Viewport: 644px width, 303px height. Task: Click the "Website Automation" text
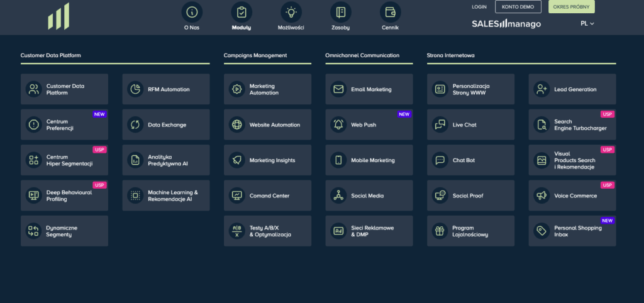275,125
